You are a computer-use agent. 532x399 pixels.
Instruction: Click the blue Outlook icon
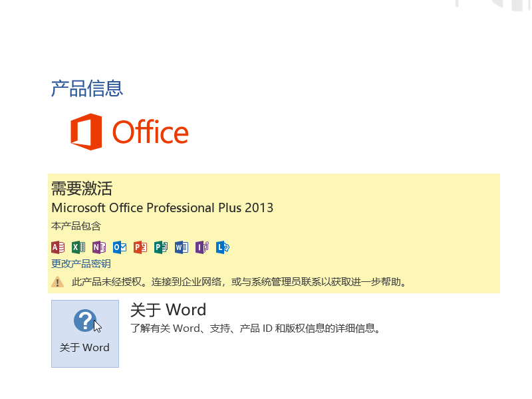[120, 247]
